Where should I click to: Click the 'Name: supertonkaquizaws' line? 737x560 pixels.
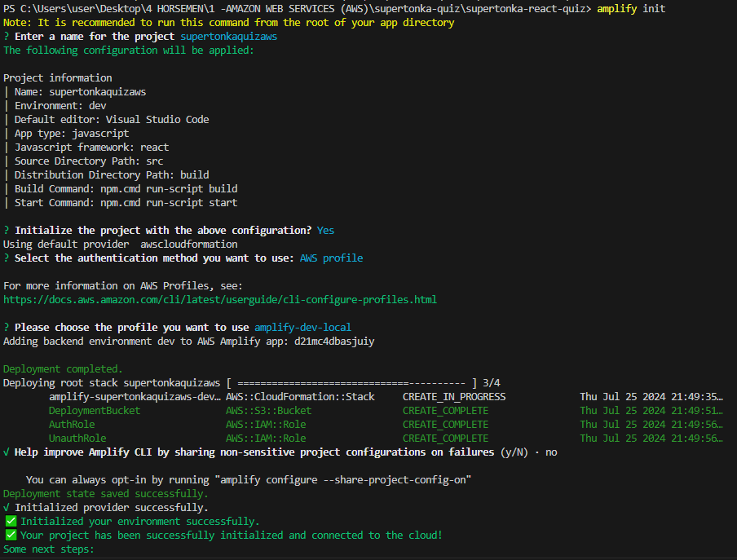tap(80, 92)
